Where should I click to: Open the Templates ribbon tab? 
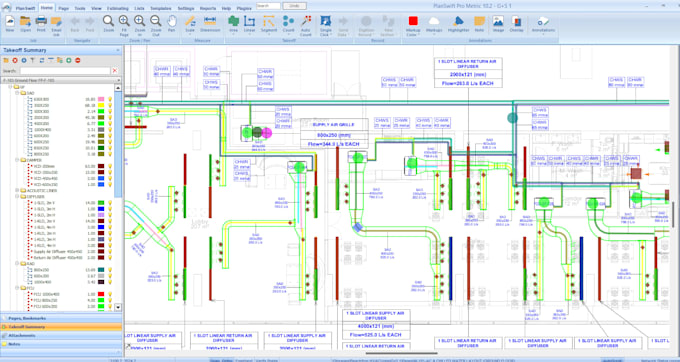point(160,8)
